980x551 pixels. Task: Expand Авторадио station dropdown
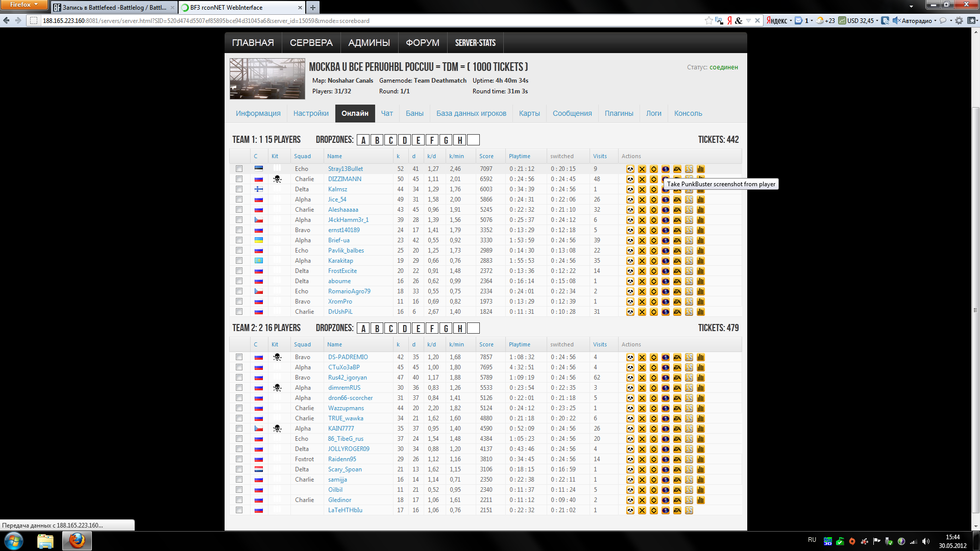935,21
